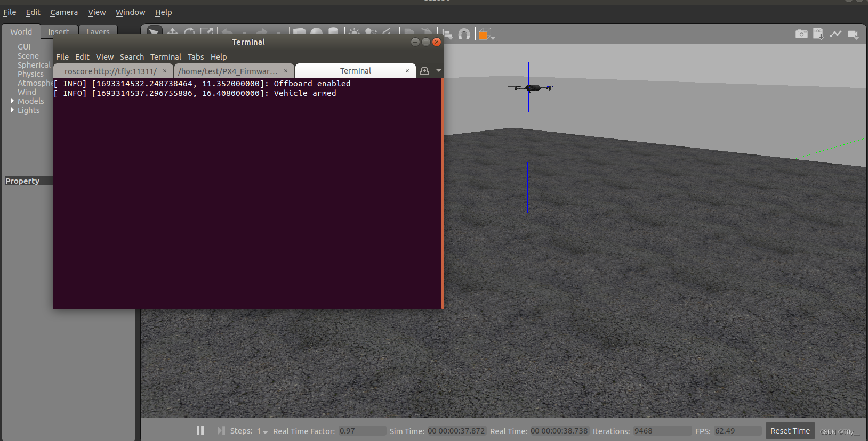Screen dimensions: 868x441
Task: Click the Sim Time value field
Action: point(456,431)
